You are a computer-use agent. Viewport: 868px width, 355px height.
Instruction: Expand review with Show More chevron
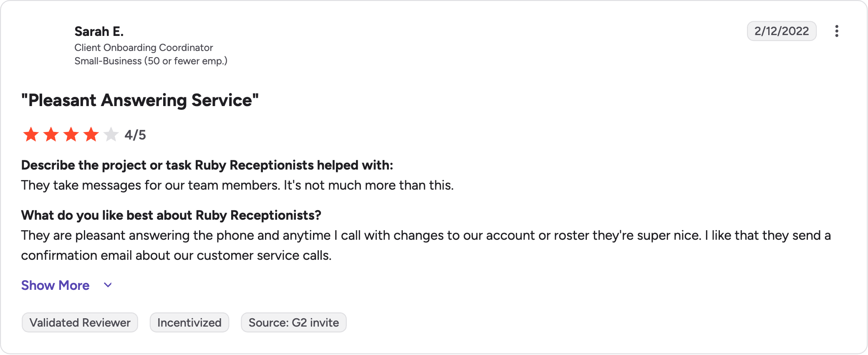108,285
